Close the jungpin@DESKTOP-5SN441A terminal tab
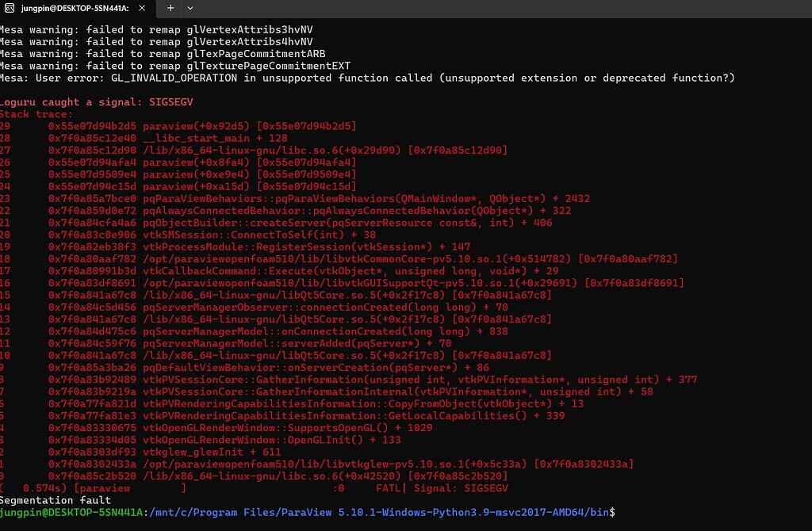Viewport: 812px width, 531px height. point(142,8)
